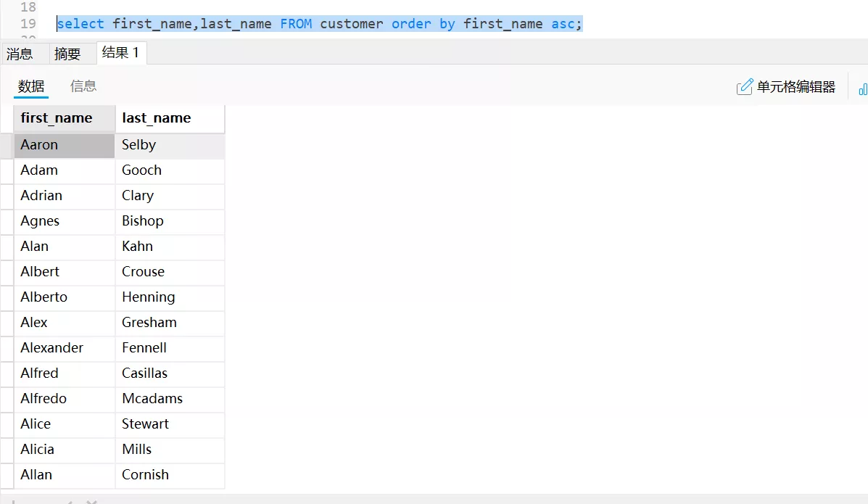Switch to the 信息 sub-tab
Image resolution: width=868 pixels, height=504 pixels.
[83, 86]
